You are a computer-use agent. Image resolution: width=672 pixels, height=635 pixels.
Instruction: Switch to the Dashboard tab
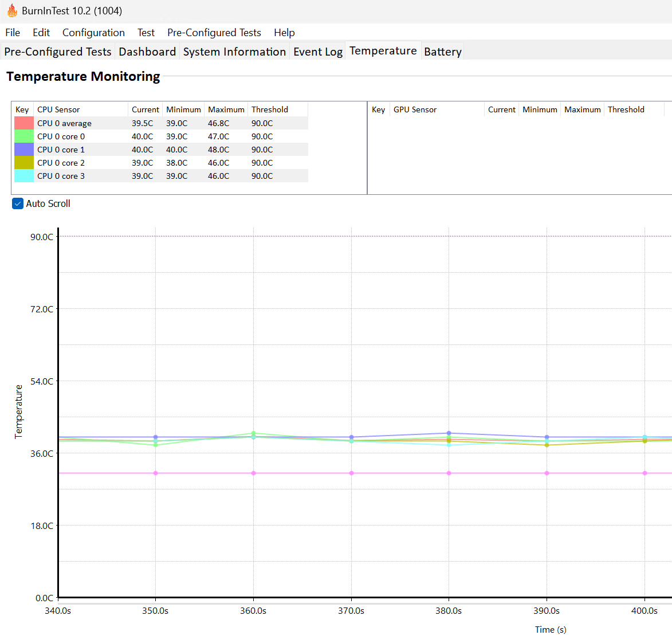(147, 52)
